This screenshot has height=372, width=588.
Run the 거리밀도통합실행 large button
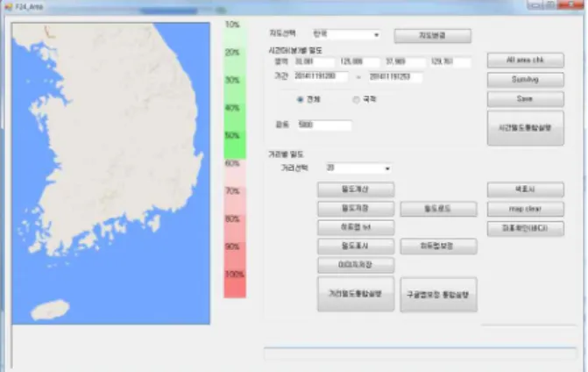(356, 294)
